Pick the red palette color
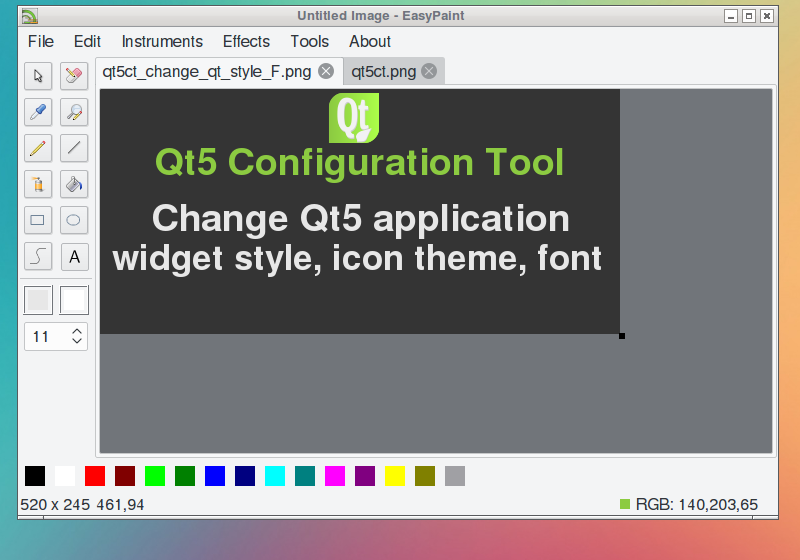The width and height of the screenshot is (800, 560). (95, 476)
